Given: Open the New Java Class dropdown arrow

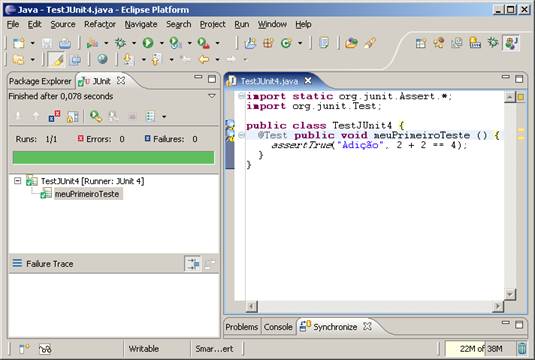Looking at the screenshot, I should click(x=300, y=43).
